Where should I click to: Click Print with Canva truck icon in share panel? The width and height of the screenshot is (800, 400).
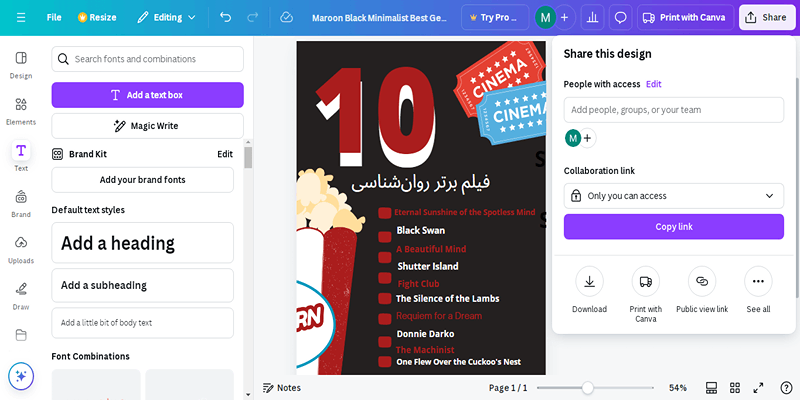pos(645,281)
